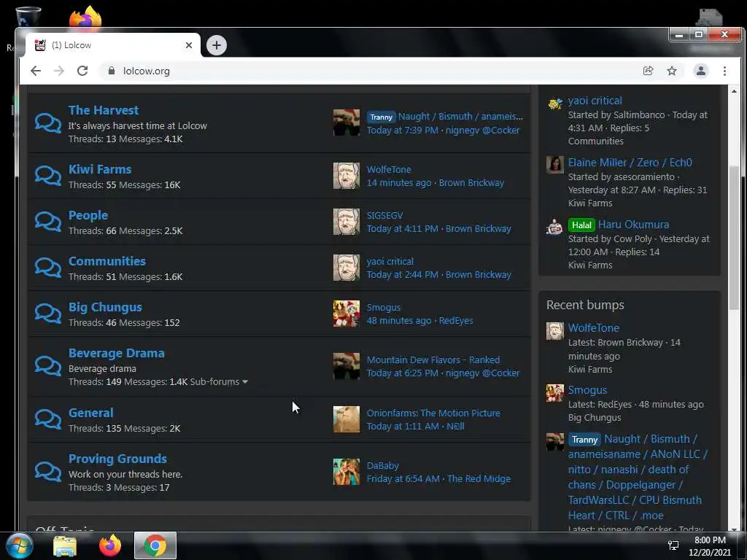The image size is (747, 560).
Task: Open the Kiwi Farms forum
Action: [x=99, y=169]
